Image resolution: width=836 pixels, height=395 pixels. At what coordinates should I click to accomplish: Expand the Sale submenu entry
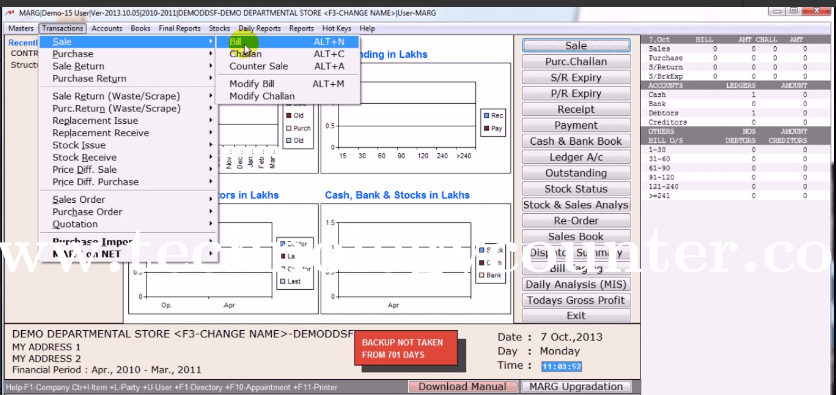coord(128,42)
